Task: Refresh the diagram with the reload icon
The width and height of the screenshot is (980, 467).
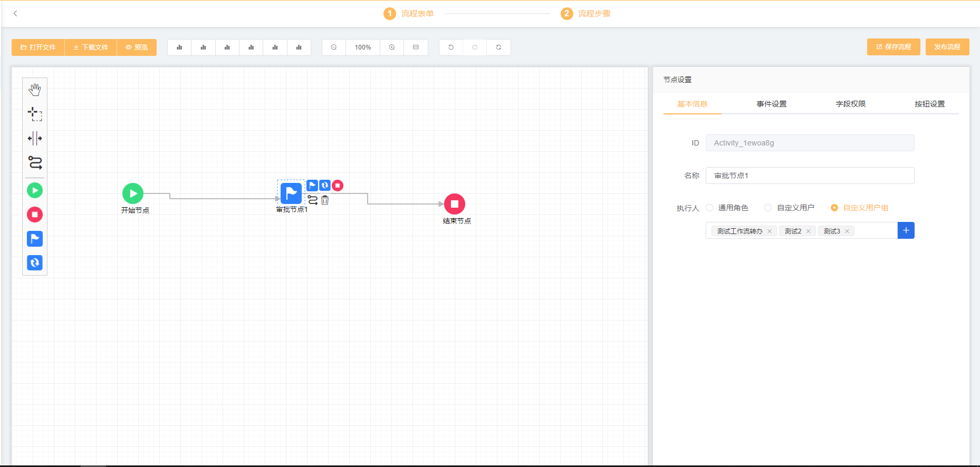Action: [x=498, y=47]
